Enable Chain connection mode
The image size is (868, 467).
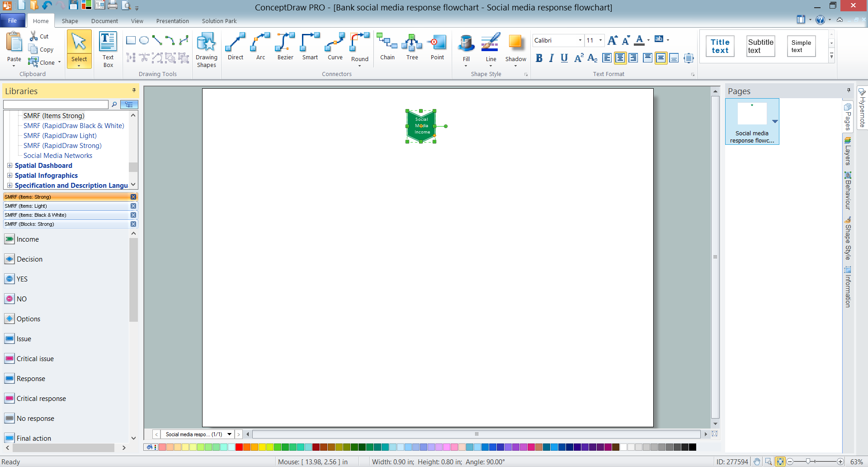click(x=387, y=47)
